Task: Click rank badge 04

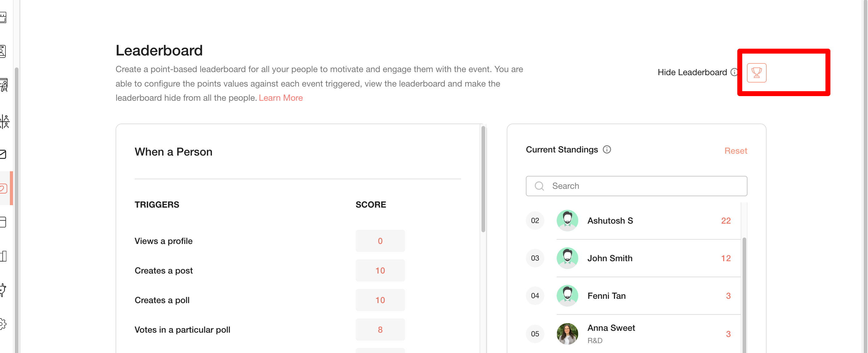Action: point(535,295)
